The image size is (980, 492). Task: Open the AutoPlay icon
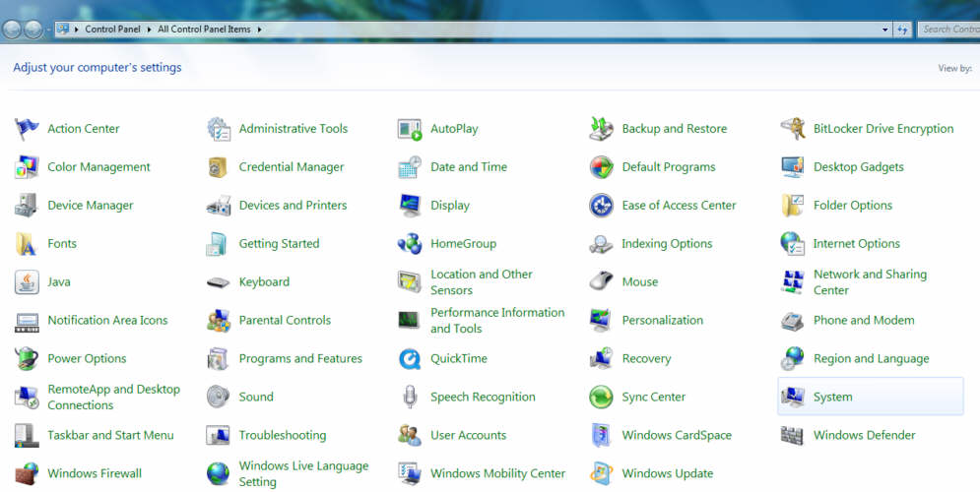tap(410, 129)
